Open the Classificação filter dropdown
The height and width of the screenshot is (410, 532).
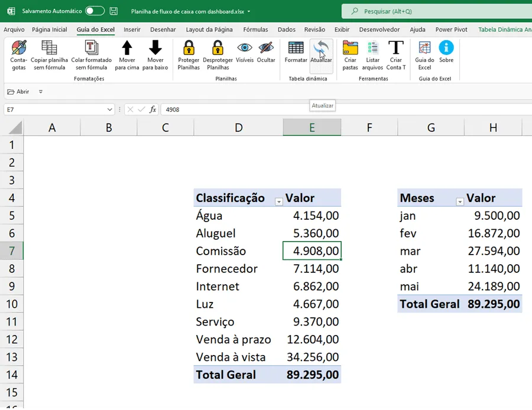point(278,202)
